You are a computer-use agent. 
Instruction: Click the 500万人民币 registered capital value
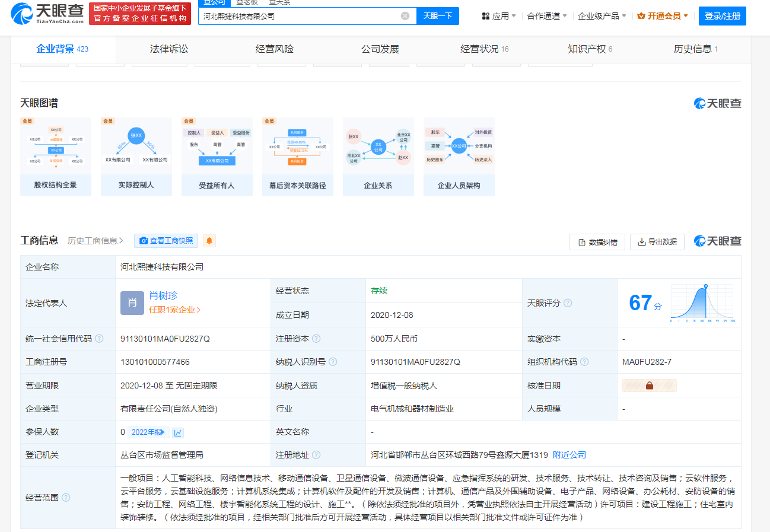pos(394,339)
